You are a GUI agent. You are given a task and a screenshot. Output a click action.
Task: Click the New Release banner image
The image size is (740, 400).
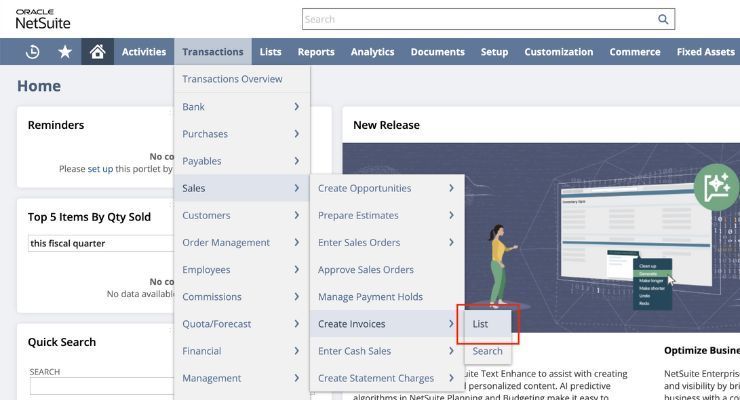[541, 237]
